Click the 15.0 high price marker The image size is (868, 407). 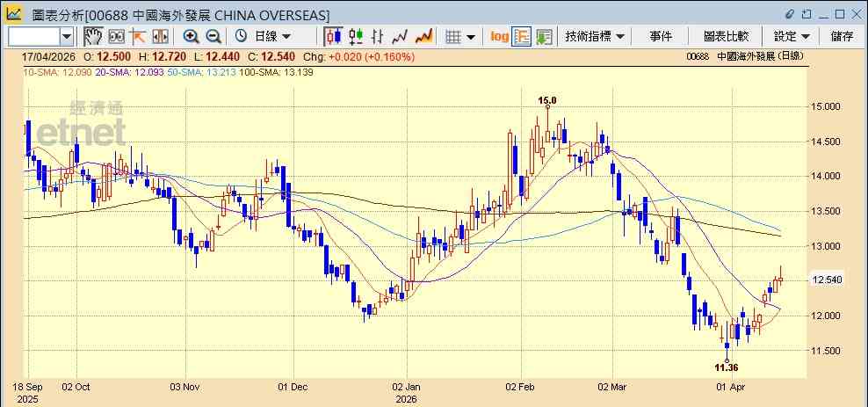coord(547,100)
